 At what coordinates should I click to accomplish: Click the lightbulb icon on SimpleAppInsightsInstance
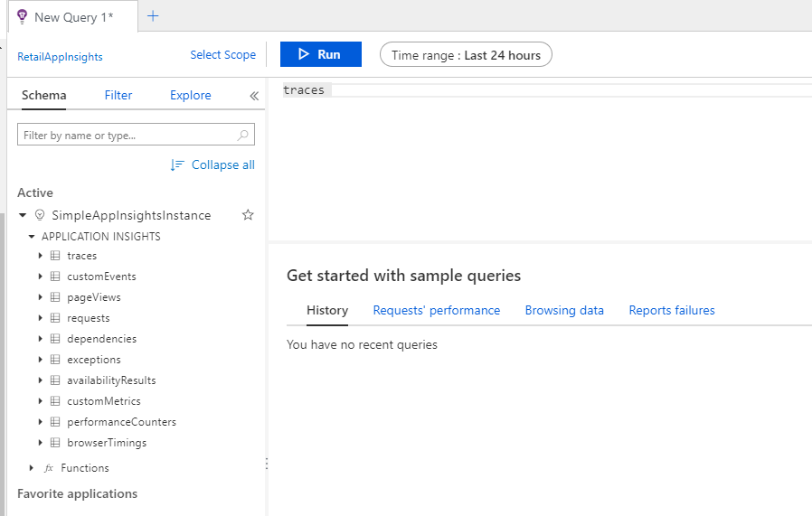point(39,215)
